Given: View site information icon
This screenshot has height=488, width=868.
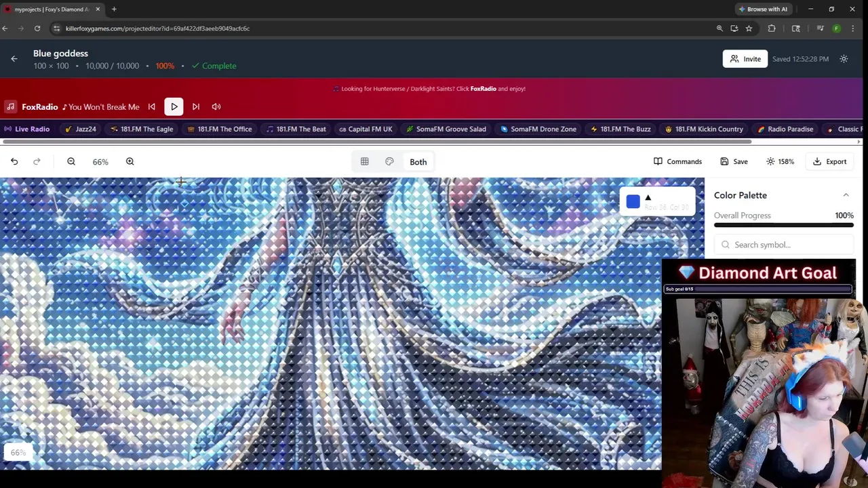Looking at the screenshot, I should [56, 28].
